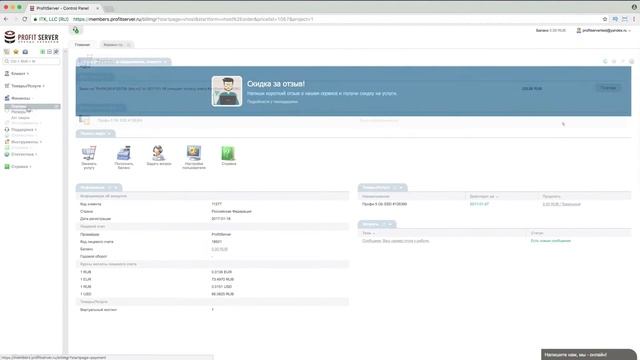Click the minus collapse-all icon above the menu search
The image size is (640, 360).
49,52
